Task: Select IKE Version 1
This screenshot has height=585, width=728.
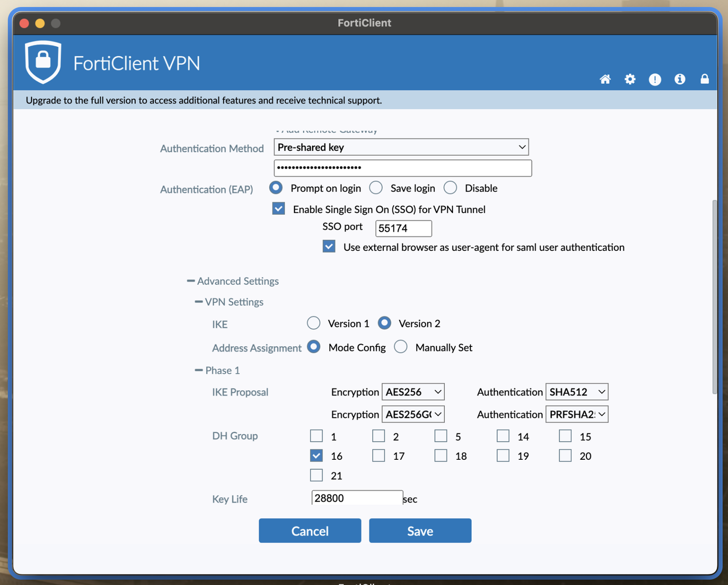Action: click(x=314, y=323)
